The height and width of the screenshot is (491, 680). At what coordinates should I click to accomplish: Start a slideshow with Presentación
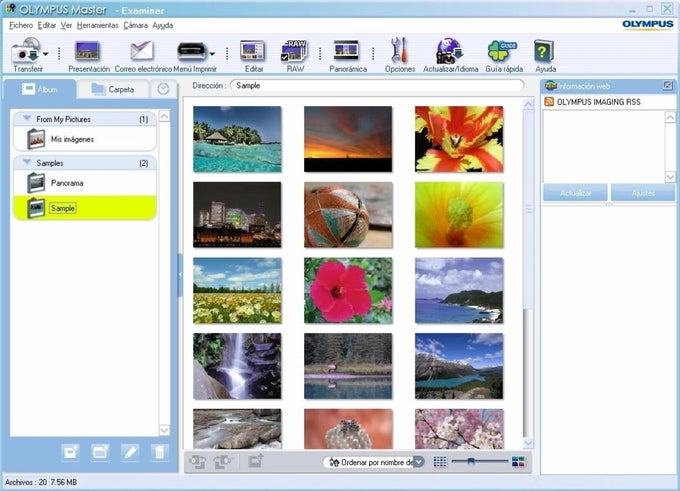(x=88, y=51)
